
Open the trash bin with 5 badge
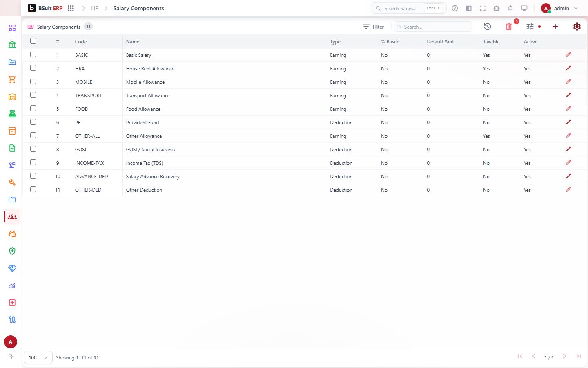509,27
